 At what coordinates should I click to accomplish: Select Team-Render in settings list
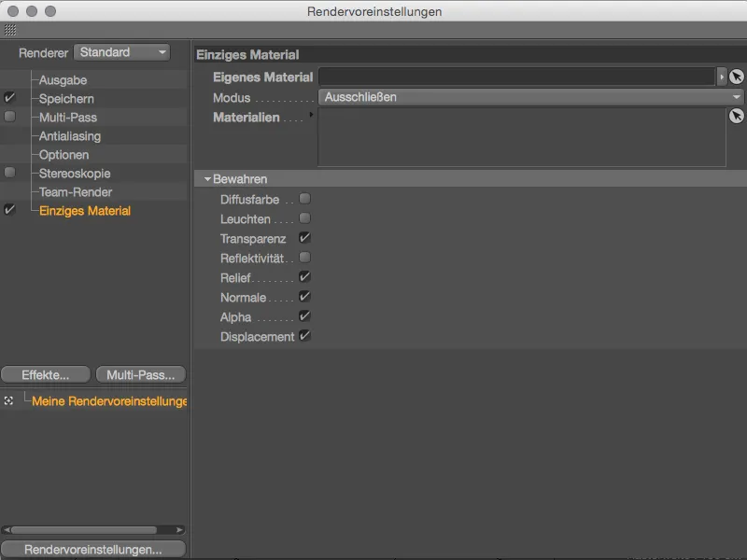click(76, 192)
